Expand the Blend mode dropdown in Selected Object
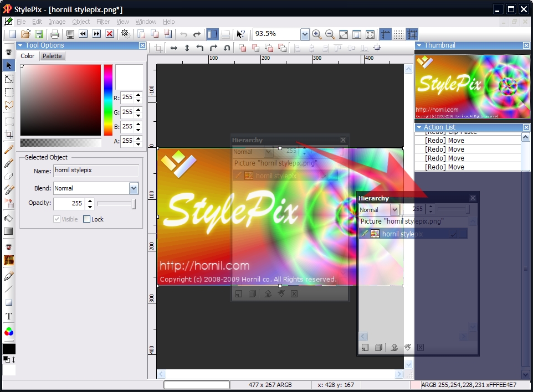 tap(134, 188)
